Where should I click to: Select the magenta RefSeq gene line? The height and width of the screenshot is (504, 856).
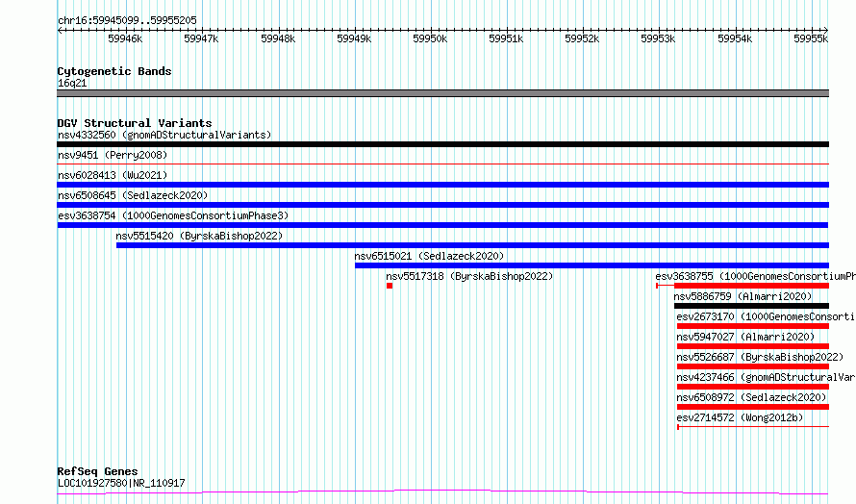pyautogui.click(x=442, y=492)
